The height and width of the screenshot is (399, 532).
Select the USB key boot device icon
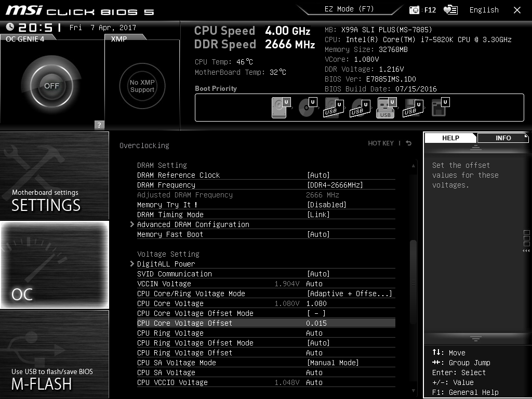tap(387, 108)
